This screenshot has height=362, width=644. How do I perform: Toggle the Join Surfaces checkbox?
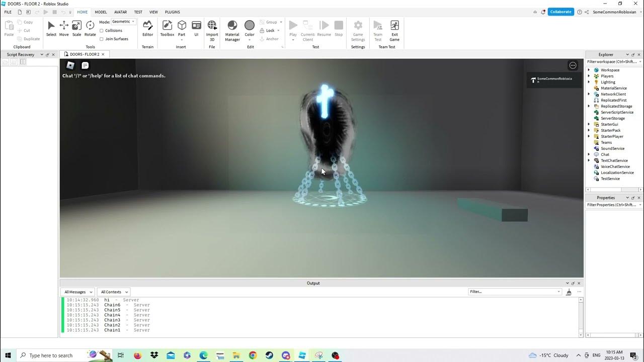(x=102, y=39)
